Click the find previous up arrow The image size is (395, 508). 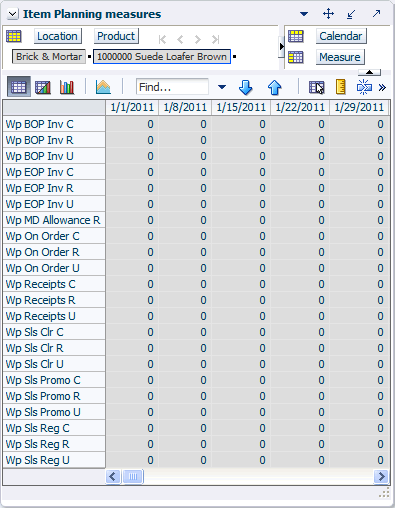tap(274, 88)
